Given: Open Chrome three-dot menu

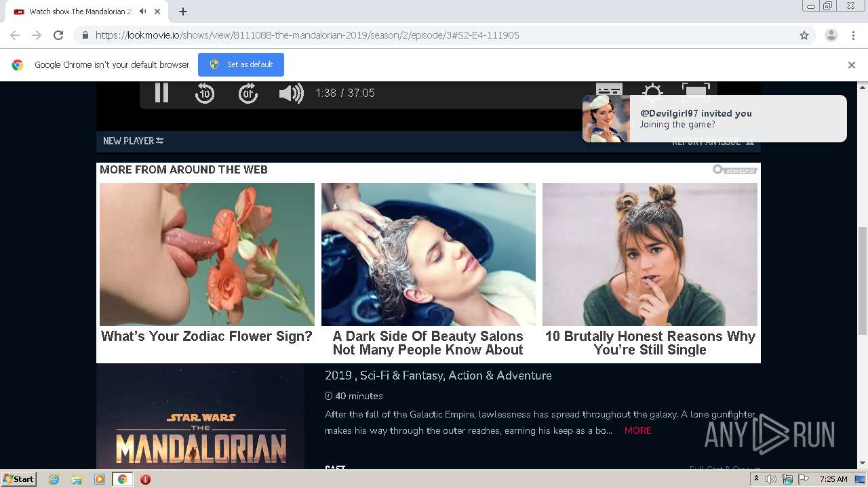Looking at the screenshot, I should [x=854, y=35].
